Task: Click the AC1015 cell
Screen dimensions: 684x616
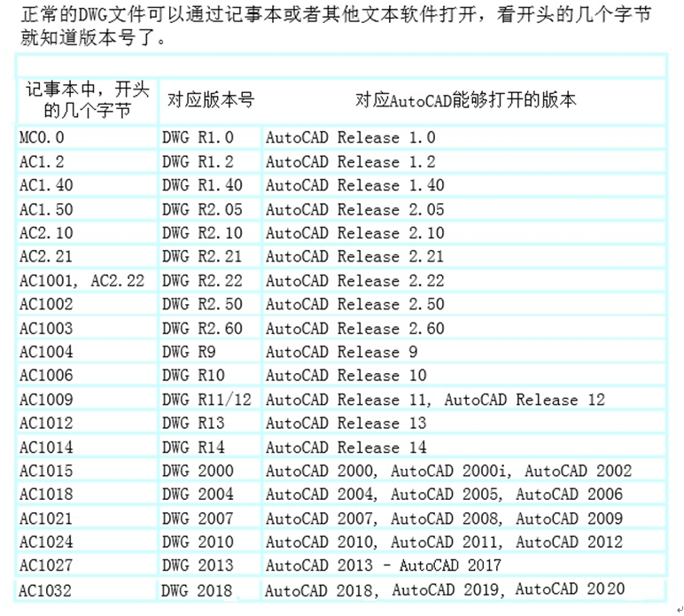Action: (87, 471)
